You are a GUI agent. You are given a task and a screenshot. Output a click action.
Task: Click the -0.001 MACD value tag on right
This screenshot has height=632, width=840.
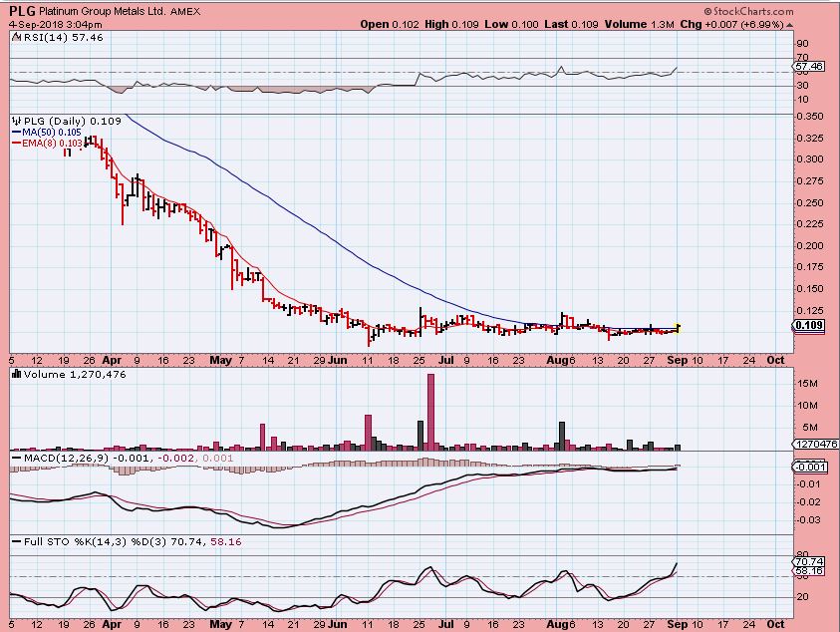(809, 467)
